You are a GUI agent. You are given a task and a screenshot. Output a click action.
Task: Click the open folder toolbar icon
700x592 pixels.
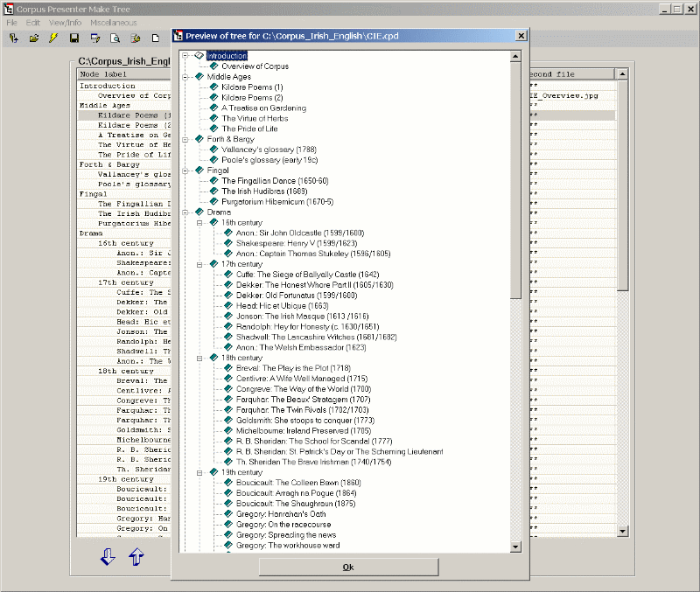(x=34, y=38)
